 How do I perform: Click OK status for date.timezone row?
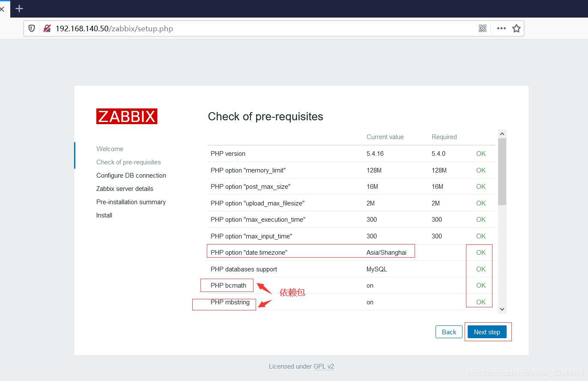[481, 253]
